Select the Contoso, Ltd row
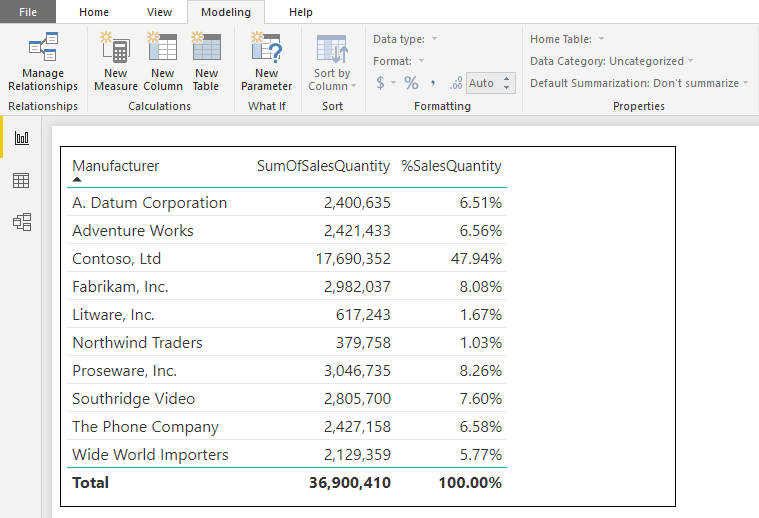Image resolution: width=759 pixels, height=518 pixels. (287, 259)
